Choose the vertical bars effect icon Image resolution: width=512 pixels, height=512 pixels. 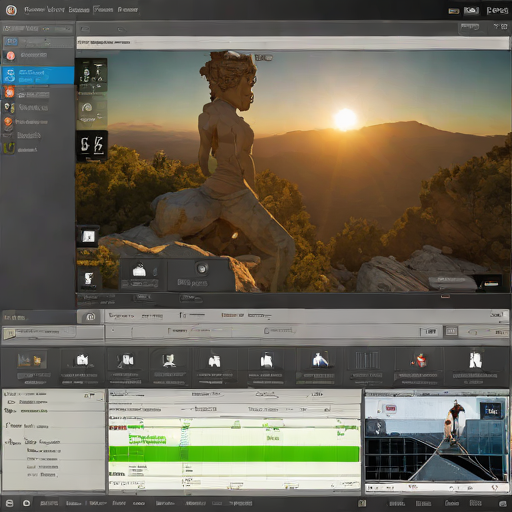click(x=366, y=360)
